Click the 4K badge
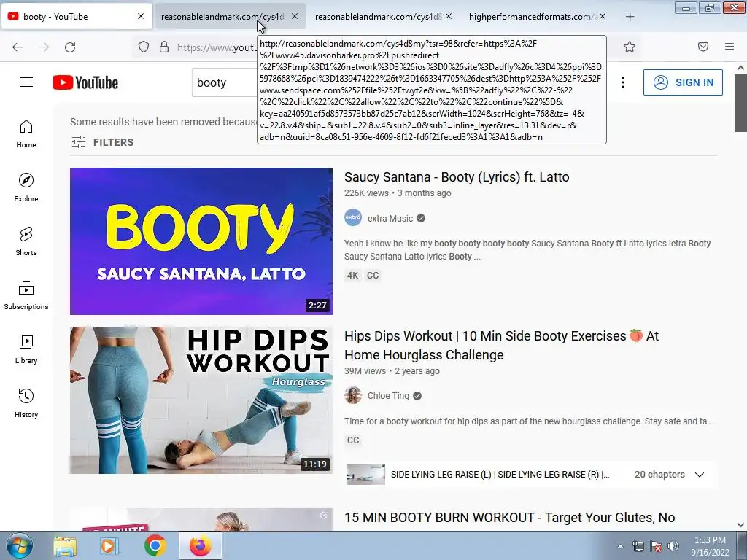 pos(352,275)
